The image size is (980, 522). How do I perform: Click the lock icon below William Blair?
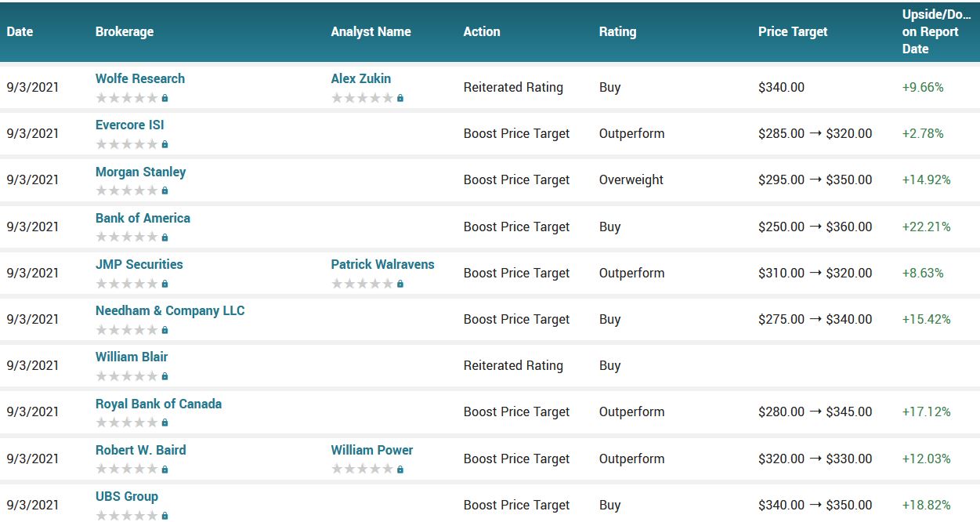pos(165,376)
